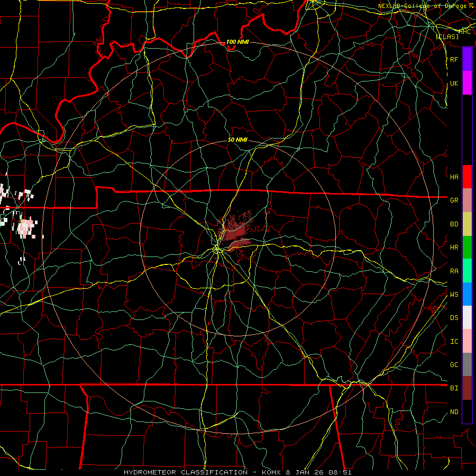The image size is (476, 476).
Task: Click the BD legend label
Action: point(454,224)
